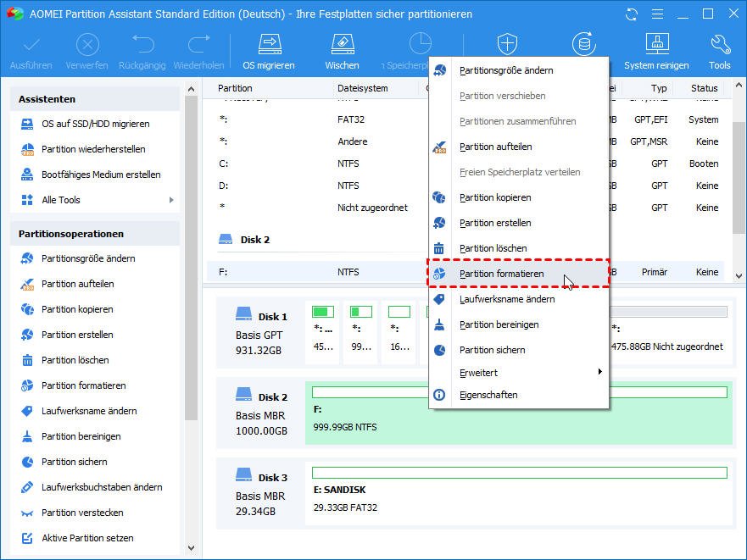Expand the Alle Tools submenu arrow

171,200
